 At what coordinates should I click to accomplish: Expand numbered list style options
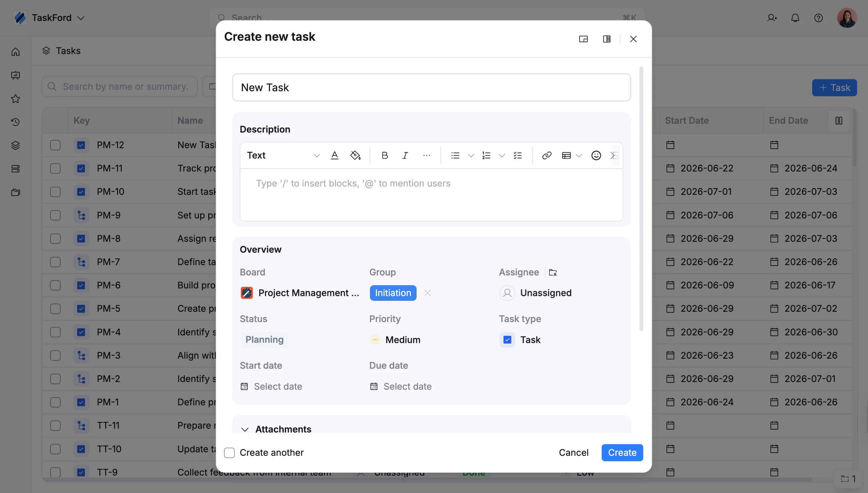(502, 155)
